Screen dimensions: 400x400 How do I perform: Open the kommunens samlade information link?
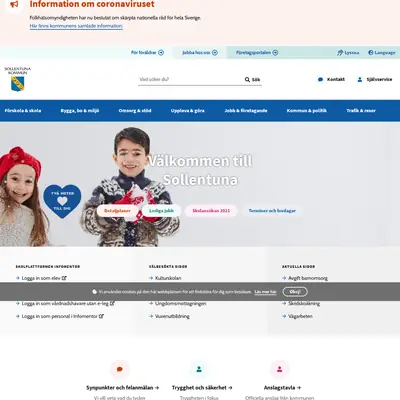tap(76, 26)
